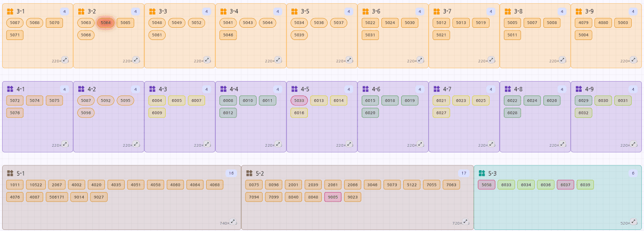This screenshot has height=231, width=644.
Task: Select chip 6020 in group 4-6
Action: 370,113
